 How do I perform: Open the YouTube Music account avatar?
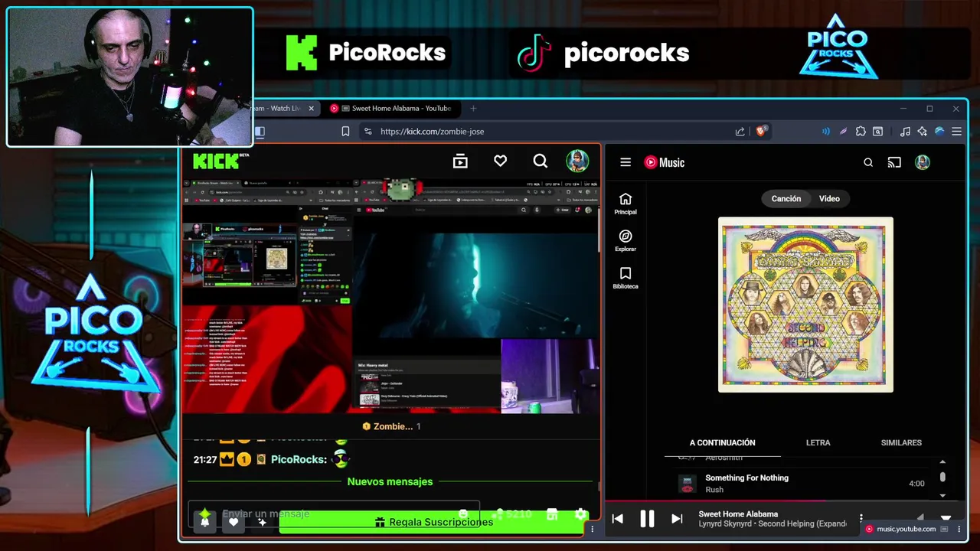pyautogui.click(x=923, y=162)
